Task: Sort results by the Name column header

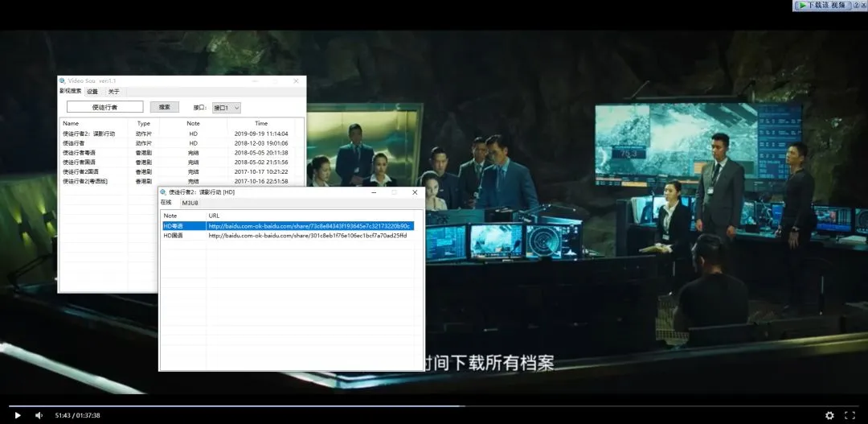Action: pyautogui.click(x=93, y=124)
